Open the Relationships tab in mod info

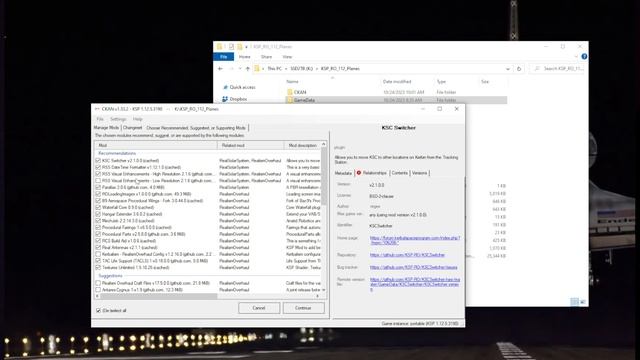point(372,173)
